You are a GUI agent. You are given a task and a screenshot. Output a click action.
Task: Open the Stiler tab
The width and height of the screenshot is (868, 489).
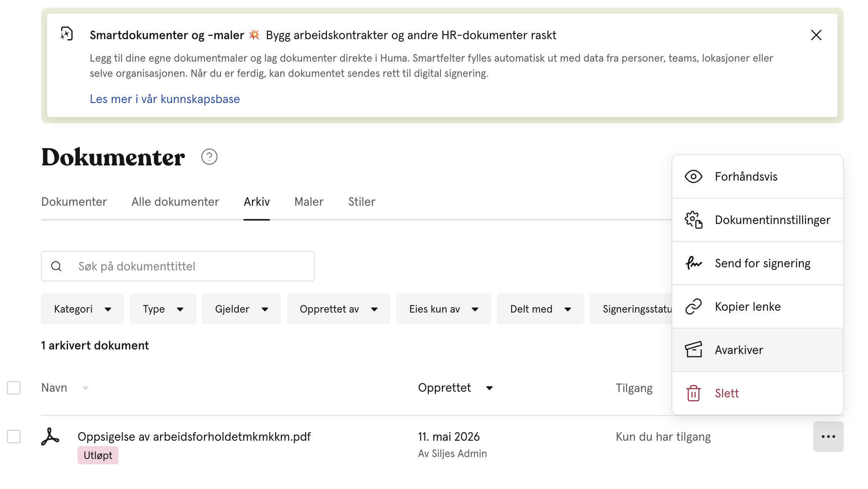tap(362, 202)
